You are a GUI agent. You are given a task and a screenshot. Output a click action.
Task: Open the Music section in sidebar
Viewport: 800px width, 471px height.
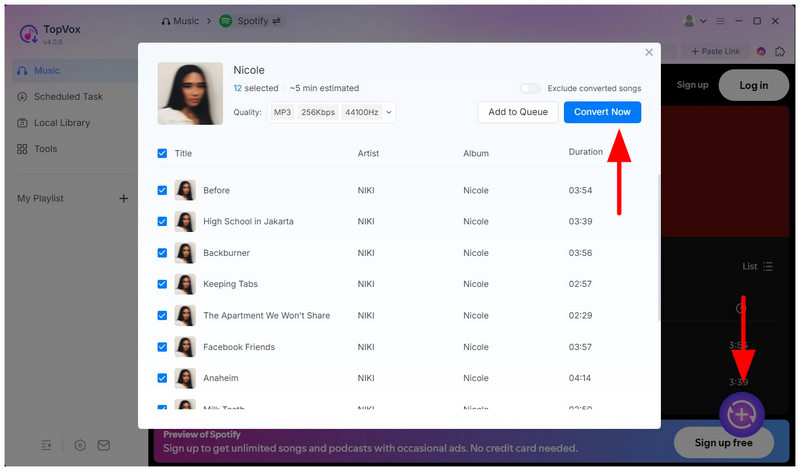coord(75,70)
